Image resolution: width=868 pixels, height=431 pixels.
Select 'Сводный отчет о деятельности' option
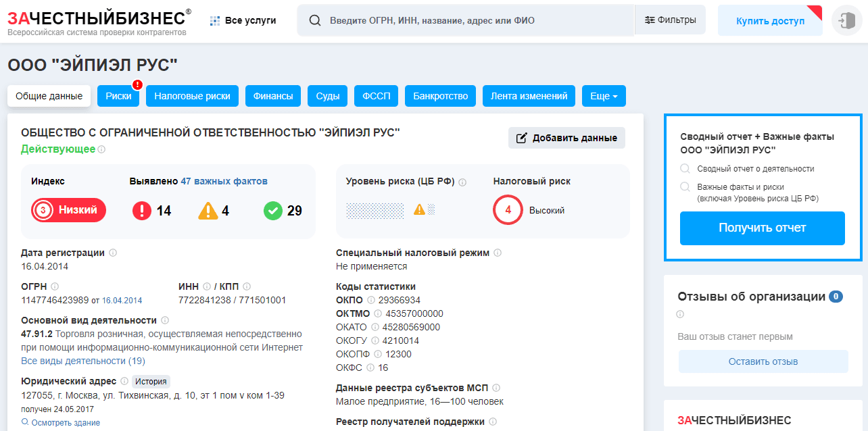point(685,169)
